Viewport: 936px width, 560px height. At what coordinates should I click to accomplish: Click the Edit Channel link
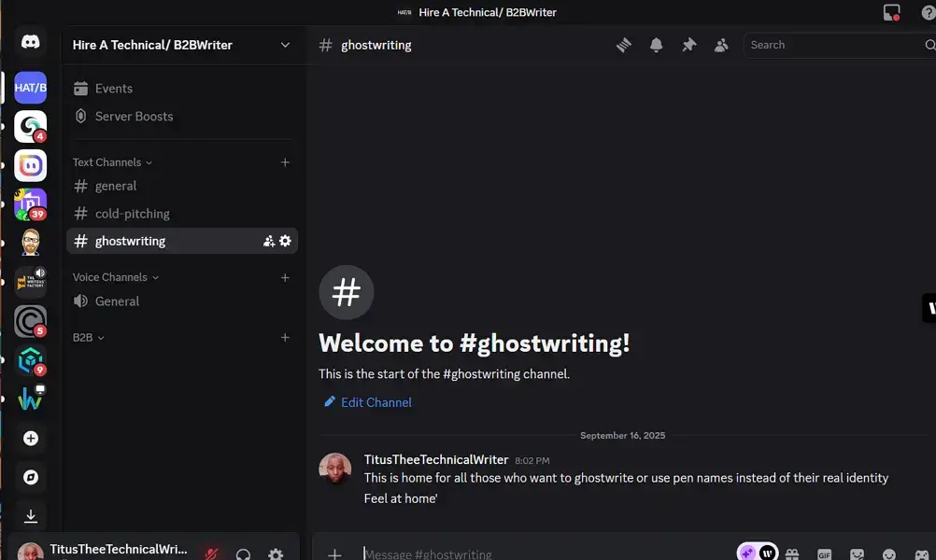376,402
